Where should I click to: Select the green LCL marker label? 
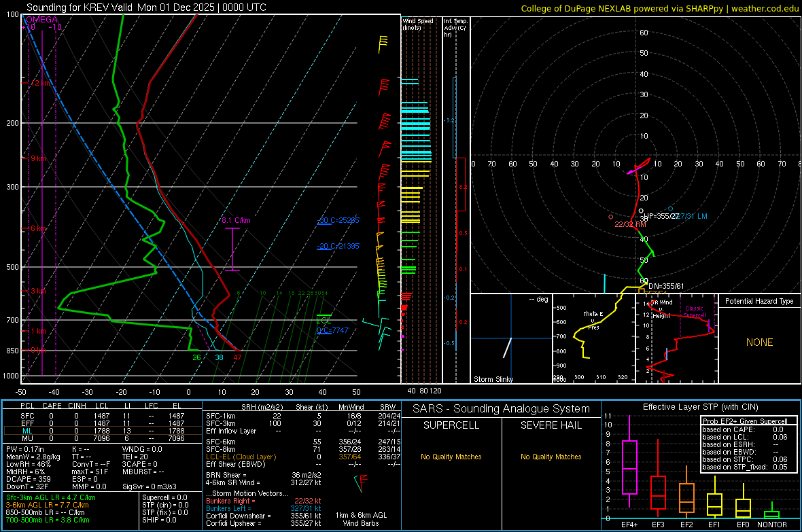tap(324, 321)
